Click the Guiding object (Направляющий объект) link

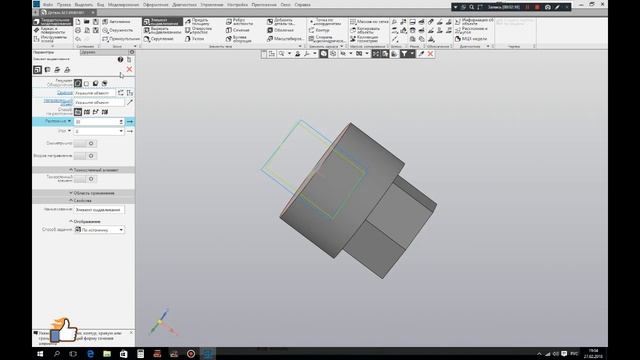point(58,102)
